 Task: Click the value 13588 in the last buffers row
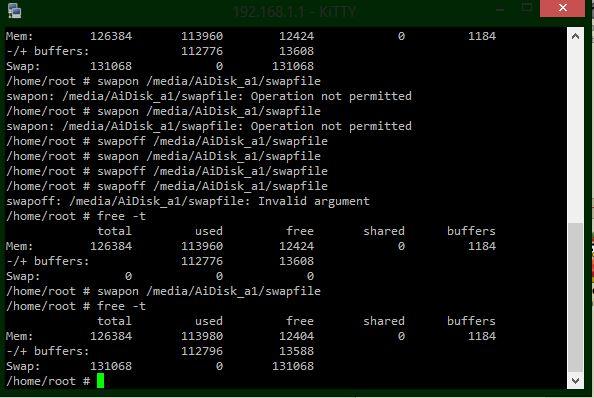coord(296,351)
